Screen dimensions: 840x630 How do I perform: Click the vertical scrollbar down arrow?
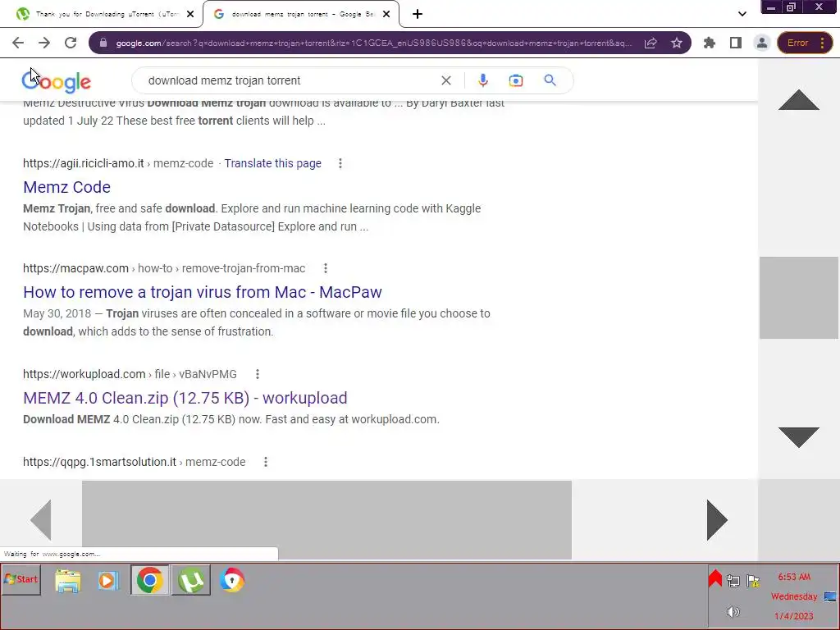point(799,437)
